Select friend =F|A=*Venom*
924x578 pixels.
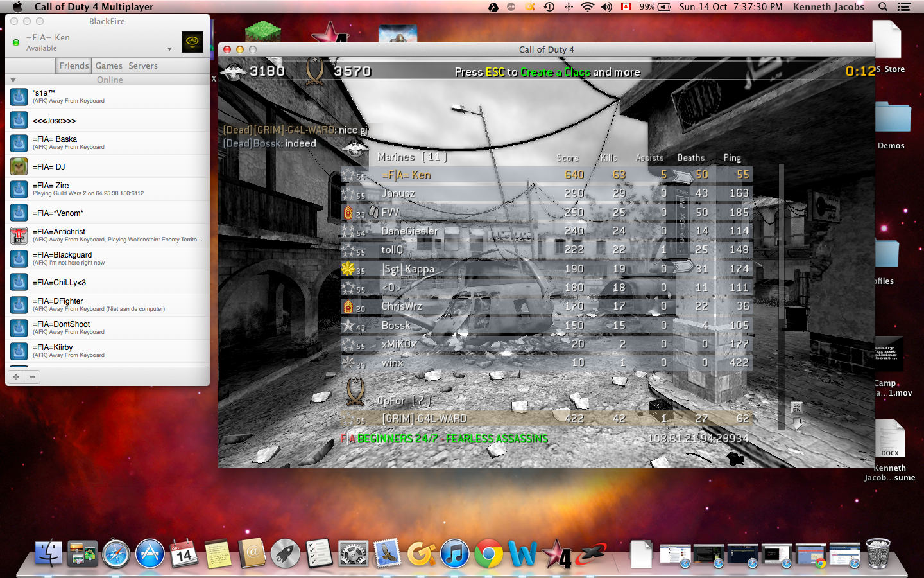[108, 213]
